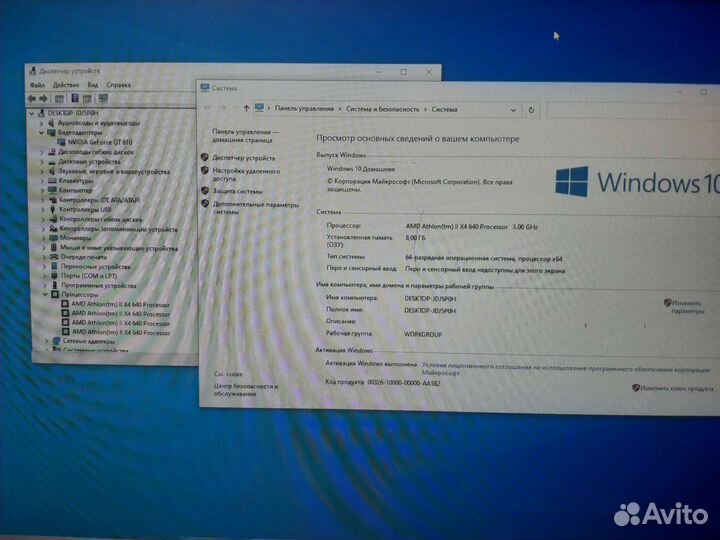
Task: Click the up arrow in System window navigation
Action: click(x=245, y=108)
